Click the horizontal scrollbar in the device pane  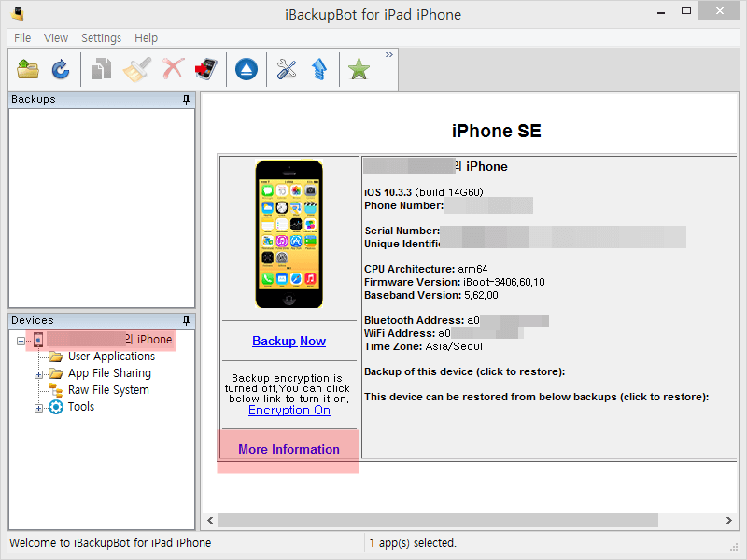437,520
